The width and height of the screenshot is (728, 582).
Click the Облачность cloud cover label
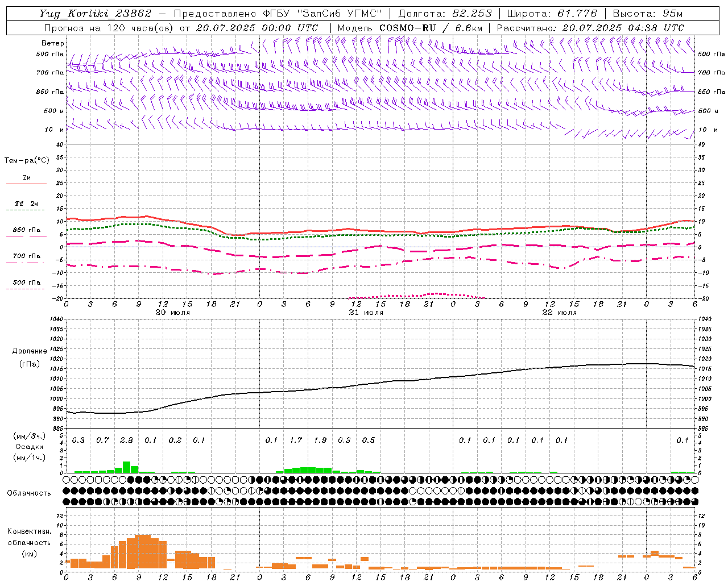pos(29,493)
